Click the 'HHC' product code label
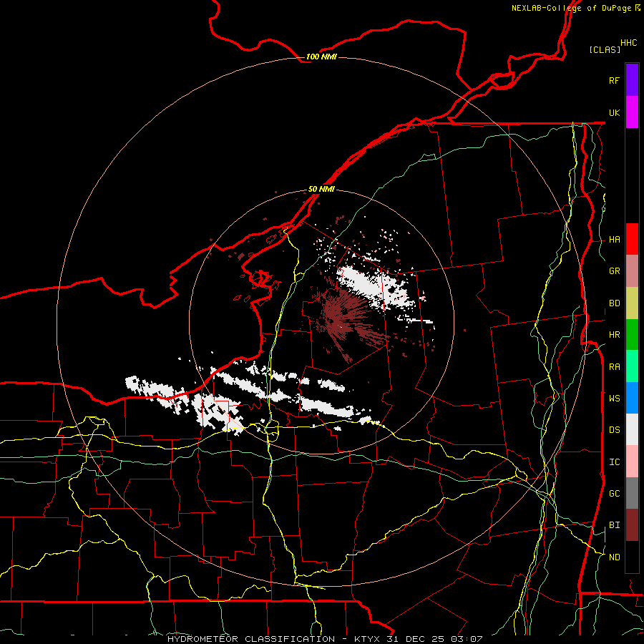 (x=628, y=43)
